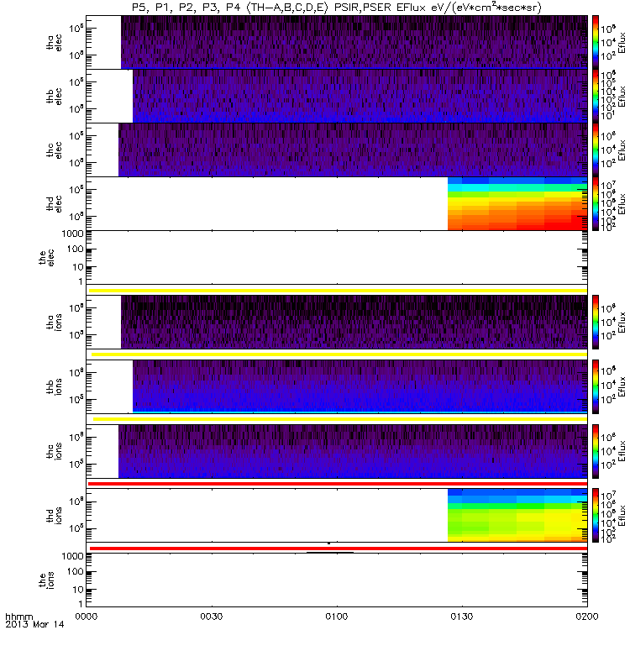Click the 0100 time axis label
Image resolution: width=630 pixels, height=672 pixels.
tap(337, 617)
